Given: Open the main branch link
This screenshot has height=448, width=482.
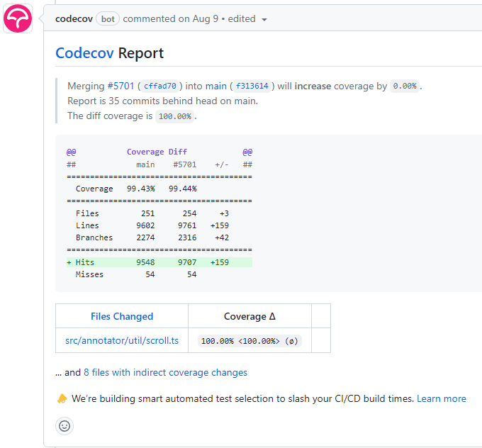Looking at the screenshot, I should click(215, 86).
